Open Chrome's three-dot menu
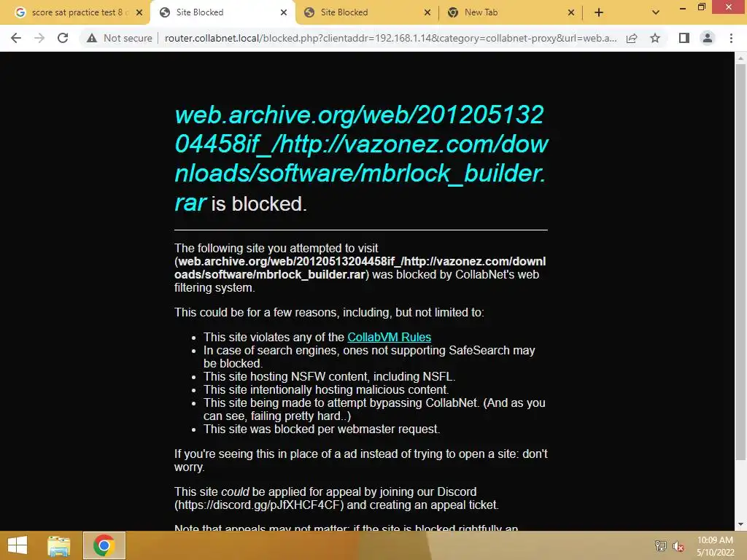 pos(731,38)
